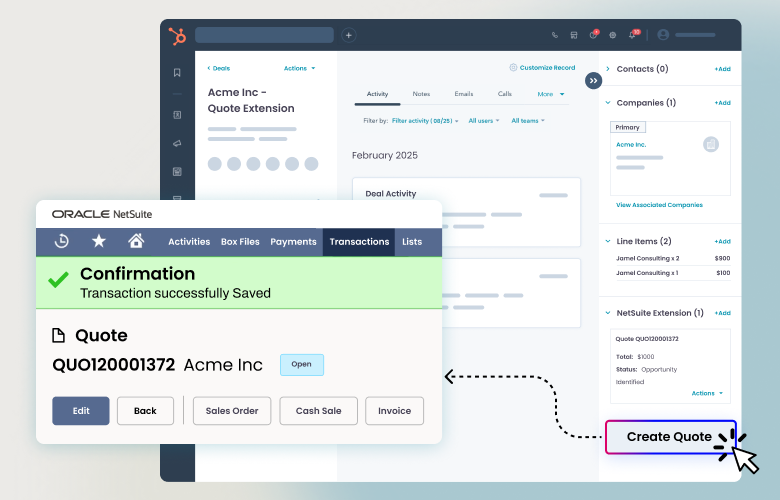
Task: Collapse the Line Items (2) section
Action: 608,241
